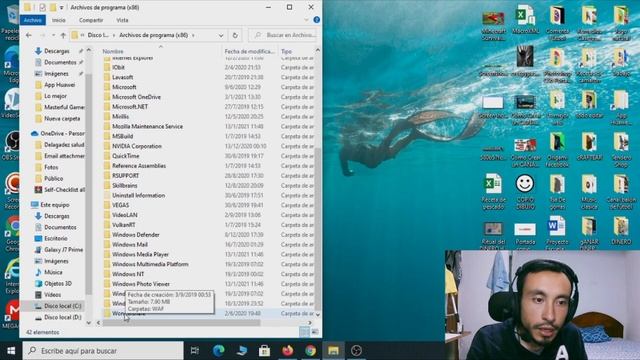Image resolution: width=640 pixels, height=360 pixels.
Task: Select OneDrive - Personal in sidebar
Action: click(x=62, y=133)
